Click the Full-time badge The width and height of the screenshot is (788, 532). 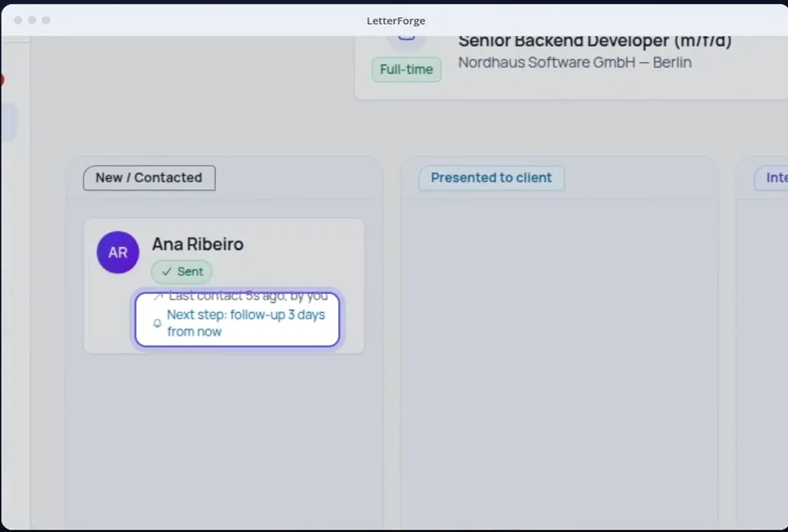[406, 70]
